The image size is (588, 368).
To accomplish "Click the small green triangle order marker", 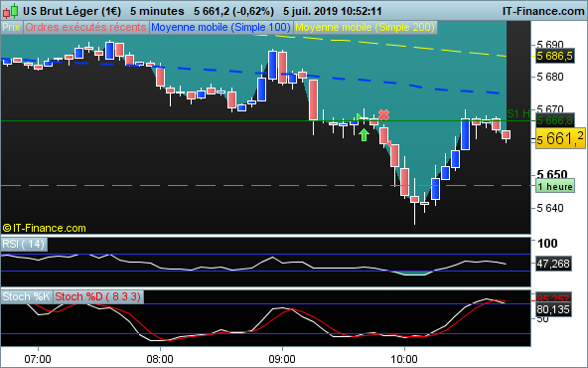I will pos(359,116).
